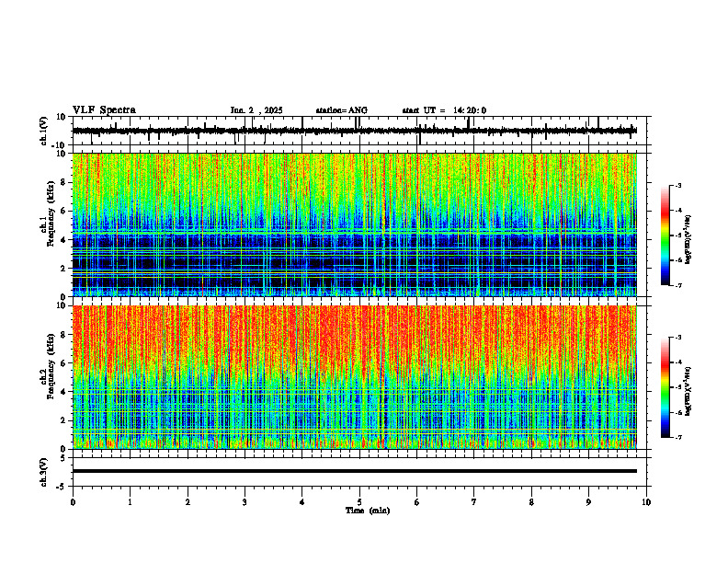Click the "-7" label on ch.2 colorbar

pos(678,437)
